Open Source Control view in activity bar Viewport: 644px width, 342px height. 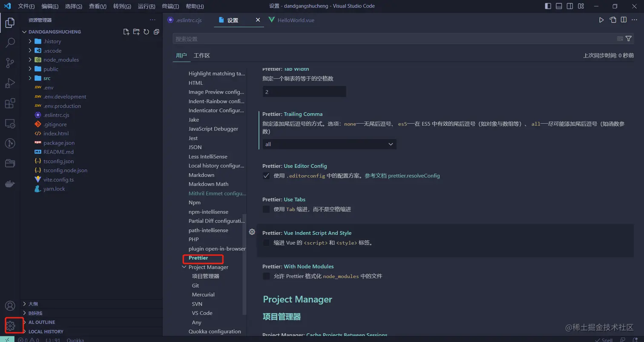[10, 63]
